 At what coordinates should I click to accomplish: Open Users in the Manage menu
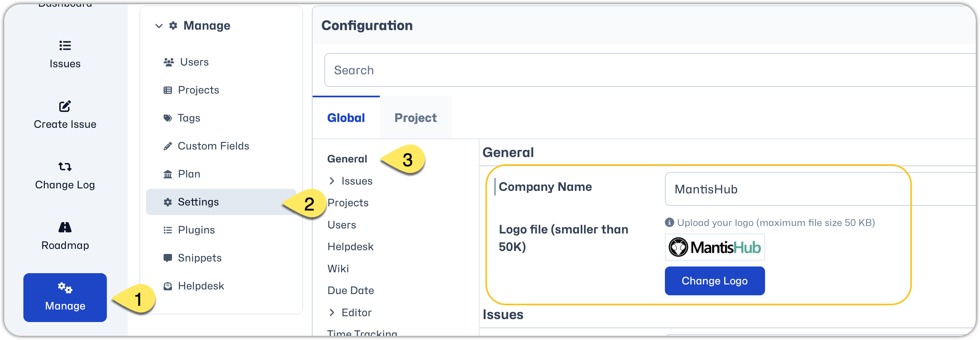click(194, 62)
